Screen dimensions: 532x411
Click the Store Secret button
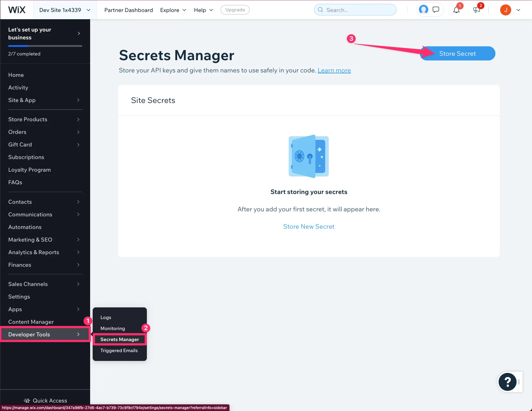coord(458,54)
